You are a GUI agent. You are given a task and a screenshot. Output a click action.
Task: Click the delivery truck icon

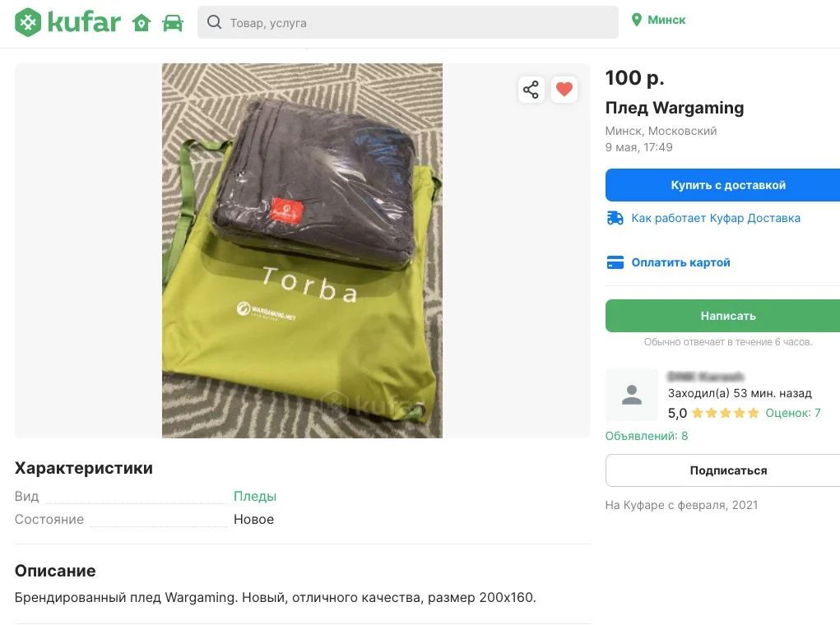click(x=615, y=218)
